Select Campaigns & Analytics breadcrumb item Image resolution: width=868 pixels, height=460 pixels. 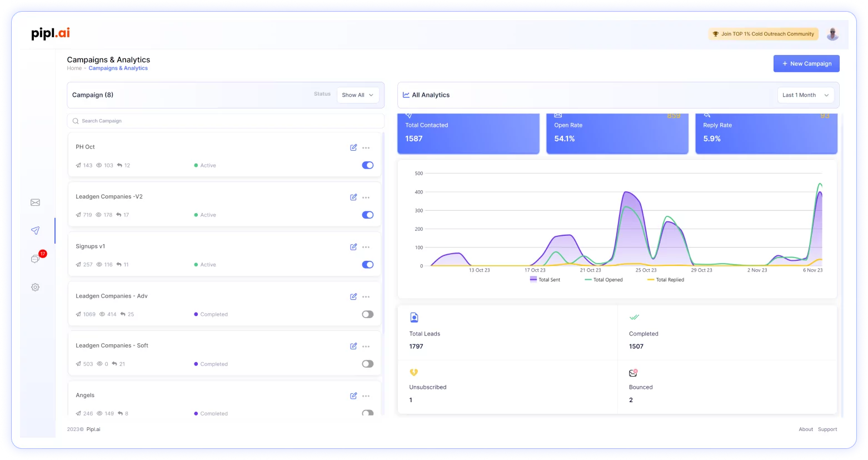coord(118,68)
